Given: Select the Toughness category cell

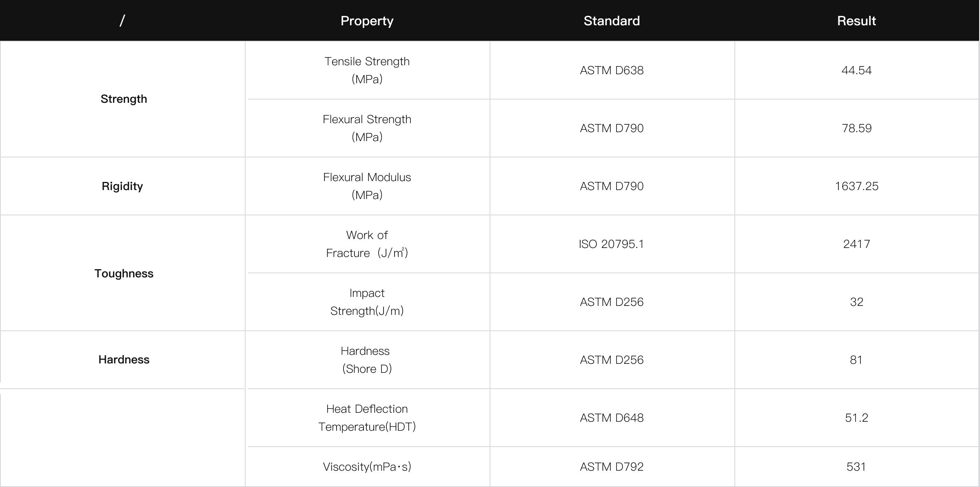Looking at the screenshot, I should click(124, 273).
